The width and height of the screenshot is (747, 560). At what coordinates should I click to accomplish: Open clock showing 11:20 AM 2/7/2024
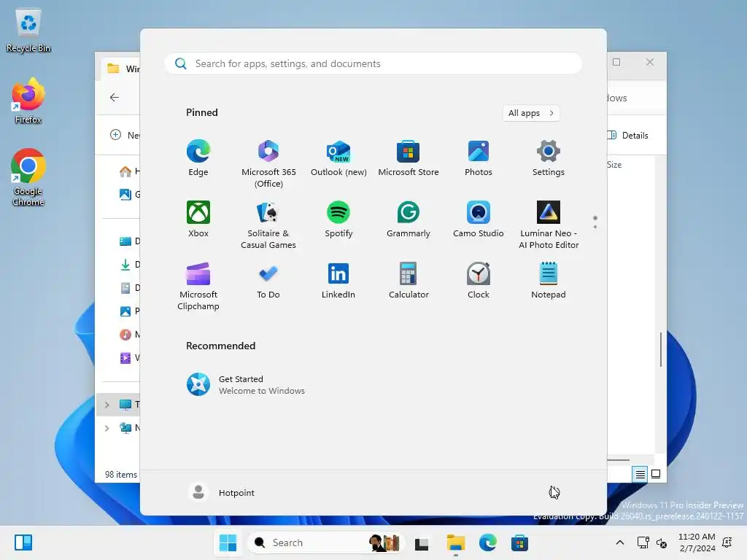click(x=697, y=542)
